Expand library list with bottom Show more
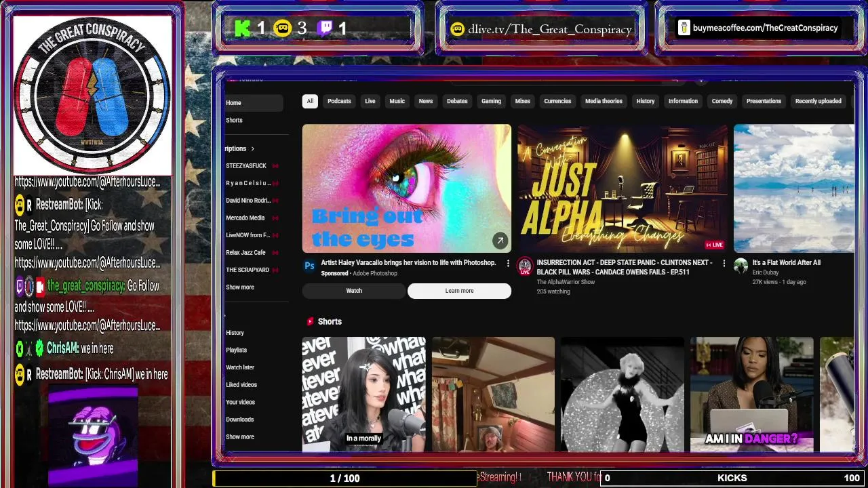Image resolution: width=868 pixels, height=488 pixels. coord(240,437)
